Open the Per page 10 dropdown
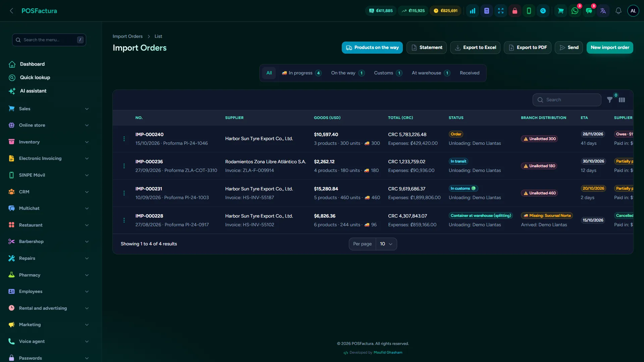 point(386,244)
